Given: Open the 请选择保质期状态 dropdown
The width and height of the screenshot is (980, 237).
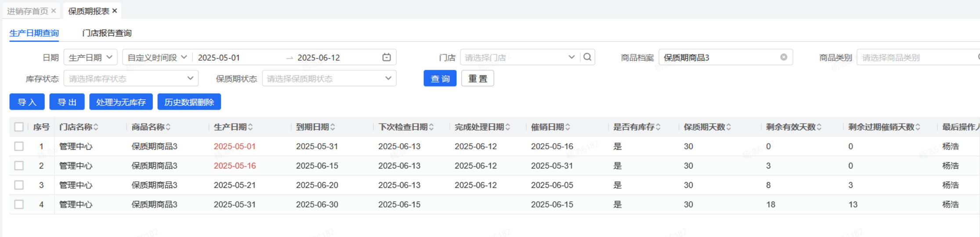Looking at the screenshot, I should (x=329, y=78).
